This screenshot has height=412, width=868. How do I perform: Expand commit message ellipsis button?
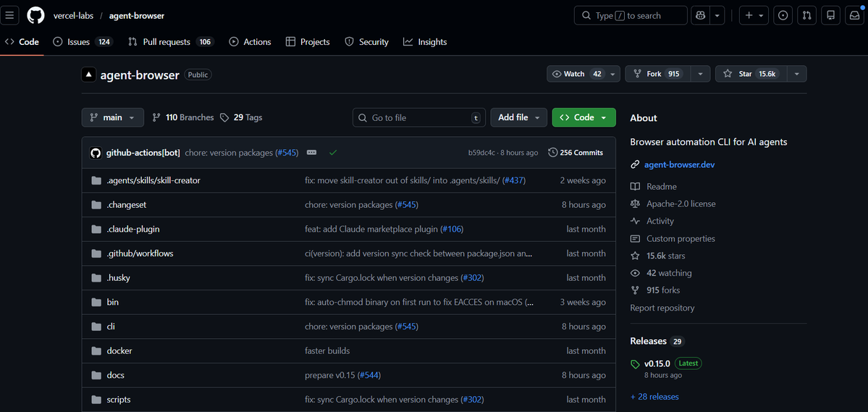(x=311, y=153)
